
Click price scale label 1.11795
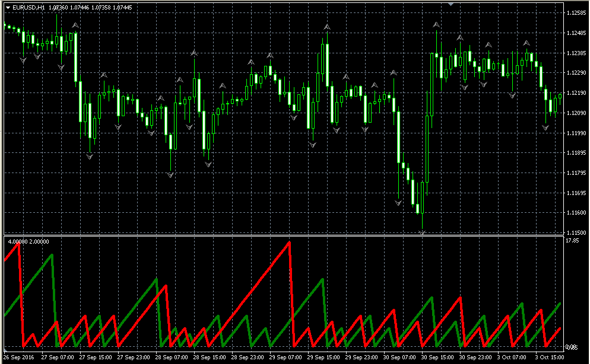pyautogui.click(x=576, y=173)
